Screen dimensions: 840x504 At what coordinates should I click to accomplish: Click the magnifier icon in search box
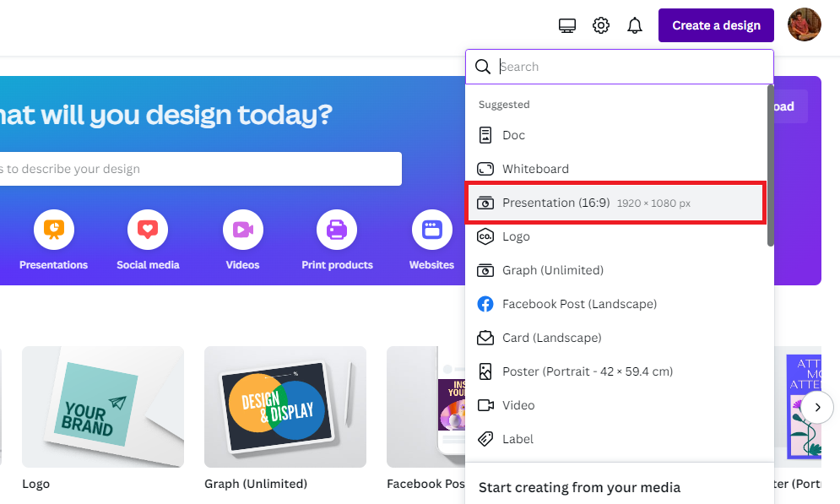click(483, 67)
